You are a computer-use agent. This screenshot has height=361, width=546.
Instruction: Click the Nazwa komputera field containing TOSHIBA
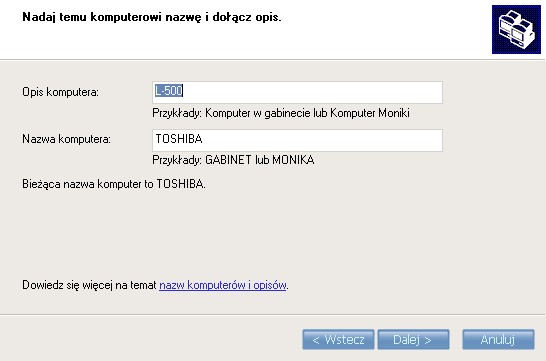pyautogui.click(x=297, y=140)
